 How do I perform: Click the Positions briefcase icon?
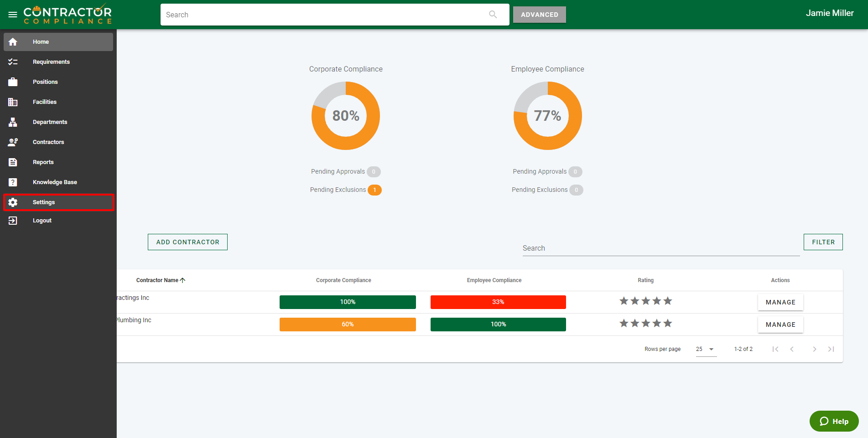pos(13,82)
